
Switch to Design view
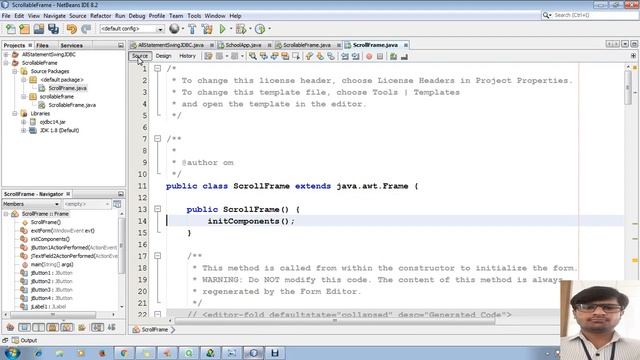(163, 56)
